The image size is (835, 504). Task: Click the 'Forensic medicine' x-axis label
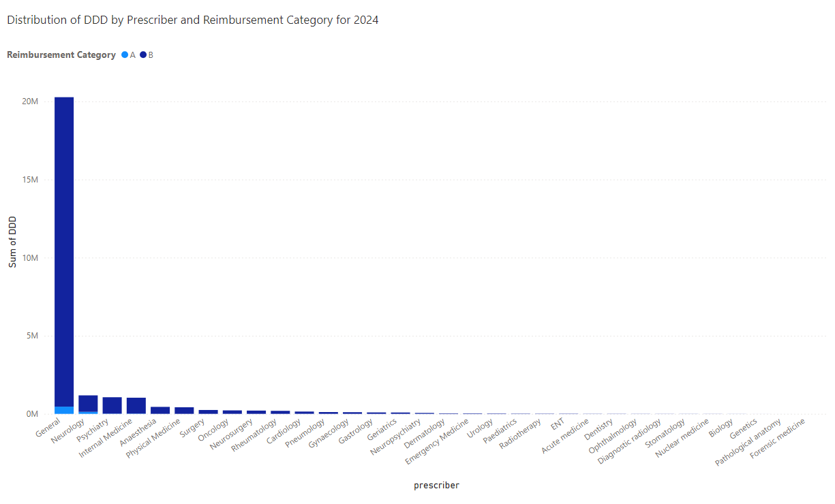point(778,439)
